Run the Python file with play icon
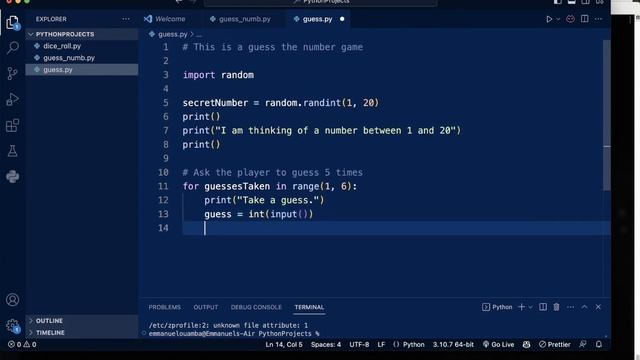640x360 pixels. click(549, 19)
